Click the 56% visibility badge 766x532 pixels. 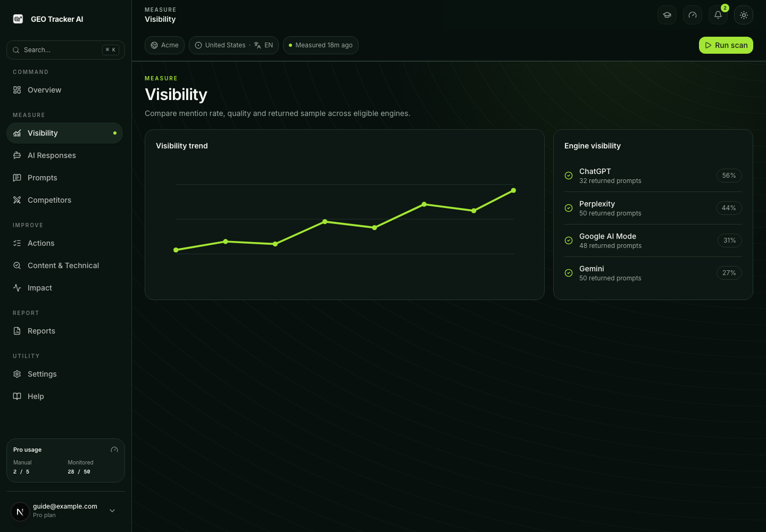pyautogui.click(x=729, y=176)
